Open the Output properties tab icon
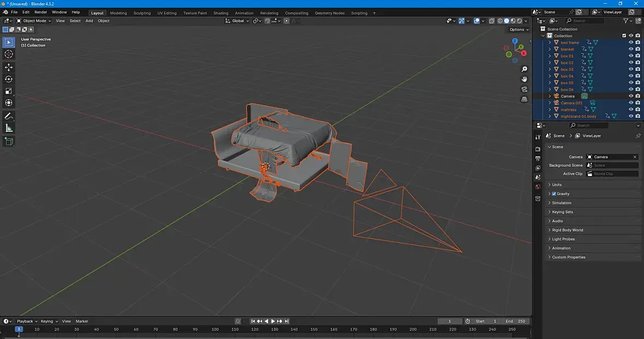 tap(538, 159)
